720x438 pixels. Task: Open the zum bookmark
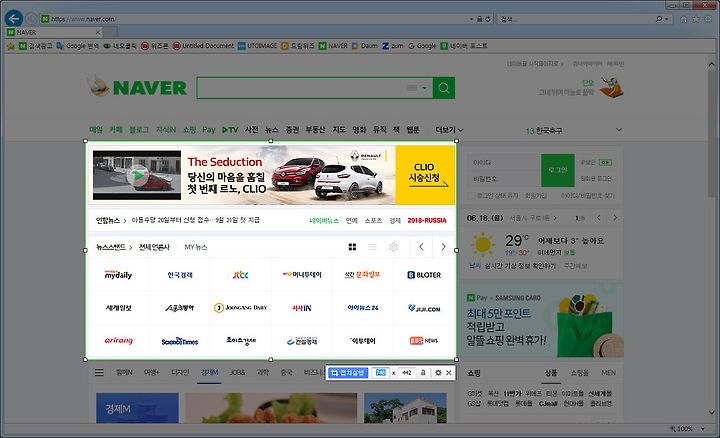(393, 46)
